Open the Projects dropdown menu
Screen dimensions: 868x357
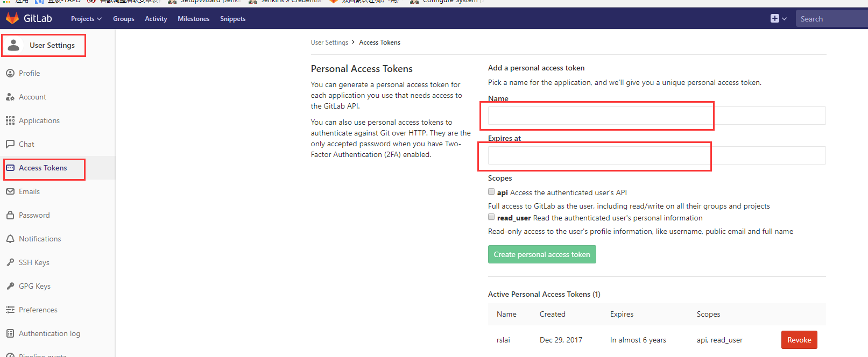click(x=86, y=19)
